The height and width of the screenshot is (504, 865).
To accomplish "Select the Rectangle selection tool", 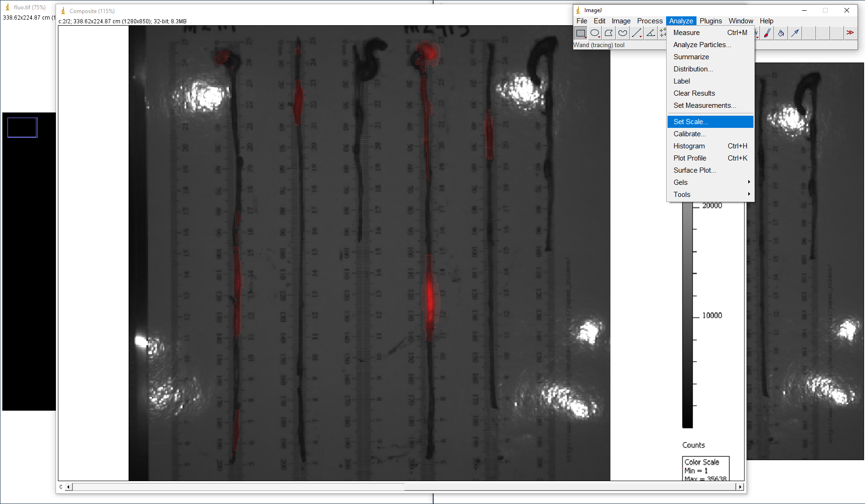I will (x=580, y=33).
